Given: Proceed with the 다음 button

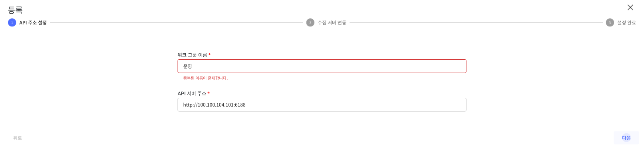Looking at the screenshot, I should (626, 138).
